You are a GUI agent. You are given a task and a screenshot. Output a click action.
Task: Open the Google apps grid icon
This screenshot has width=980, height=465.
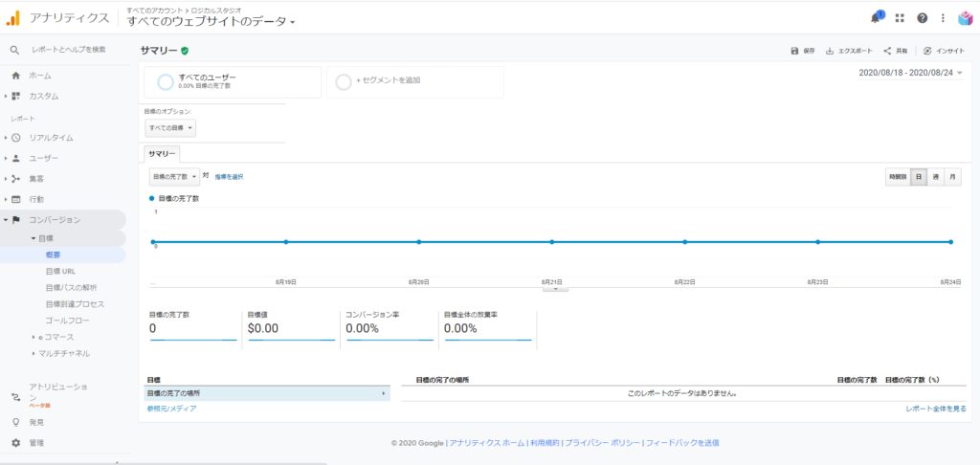pyautogui.click(x=900, y=18)
